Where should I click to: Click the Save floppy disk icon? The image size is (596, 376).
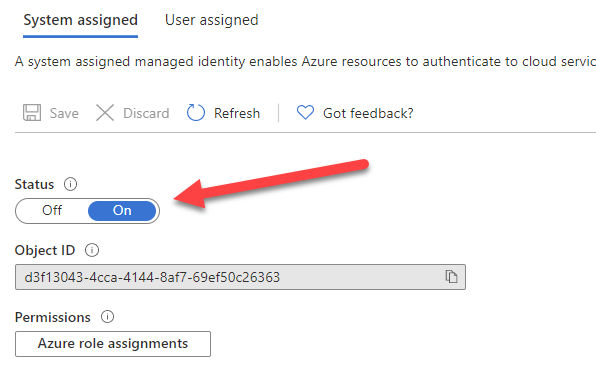[x=32, y=113]
